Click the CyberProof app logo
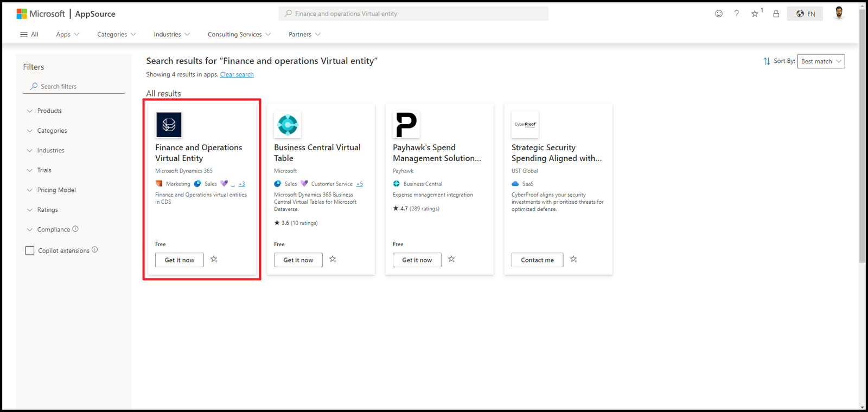Screen dimensions: 868x412 [525, 125]
